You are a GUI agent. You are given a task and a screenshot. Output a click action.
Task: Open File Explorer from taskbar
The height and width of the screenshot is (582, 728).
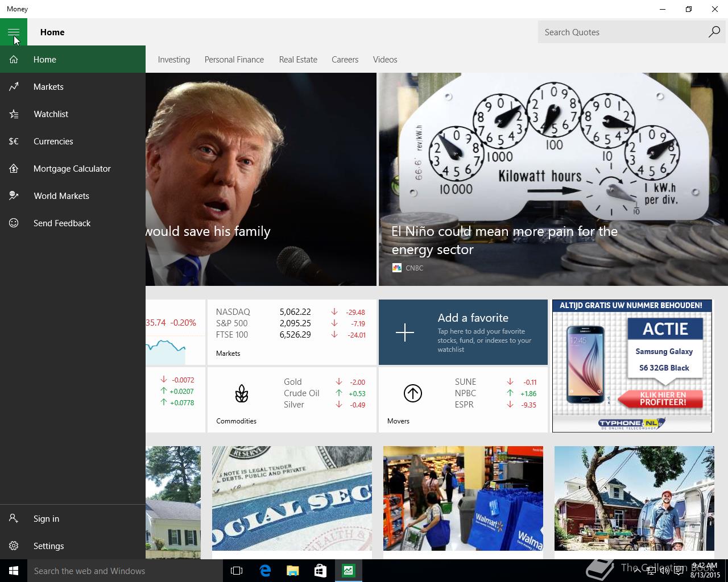(x=293, y=571)
